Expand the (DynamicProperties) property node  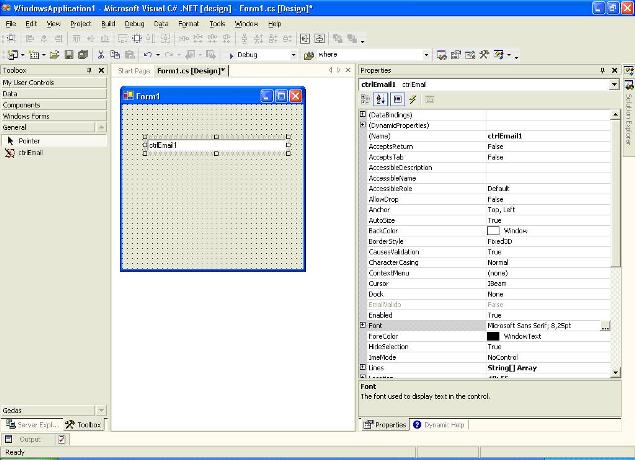[363, 125]
